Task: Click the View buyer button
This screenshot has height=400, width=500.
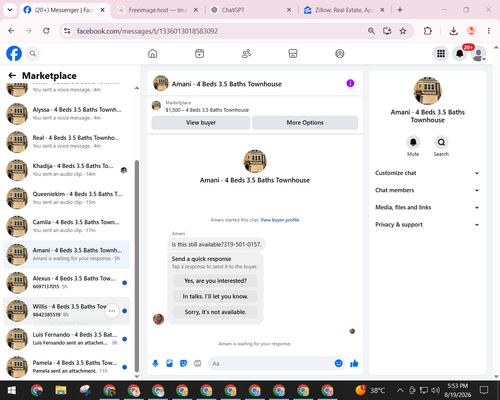Action: click(201, 123)
